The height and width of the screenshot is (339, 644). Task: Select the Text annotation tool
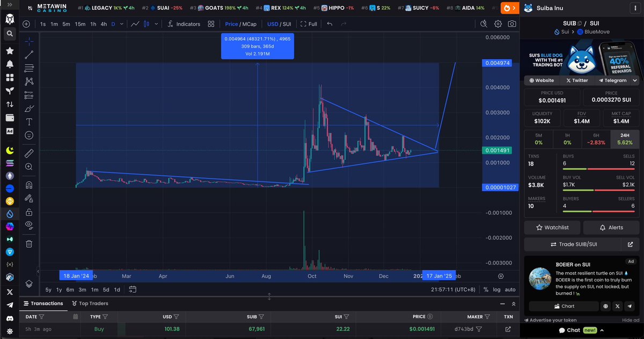(x=29, y=122)
